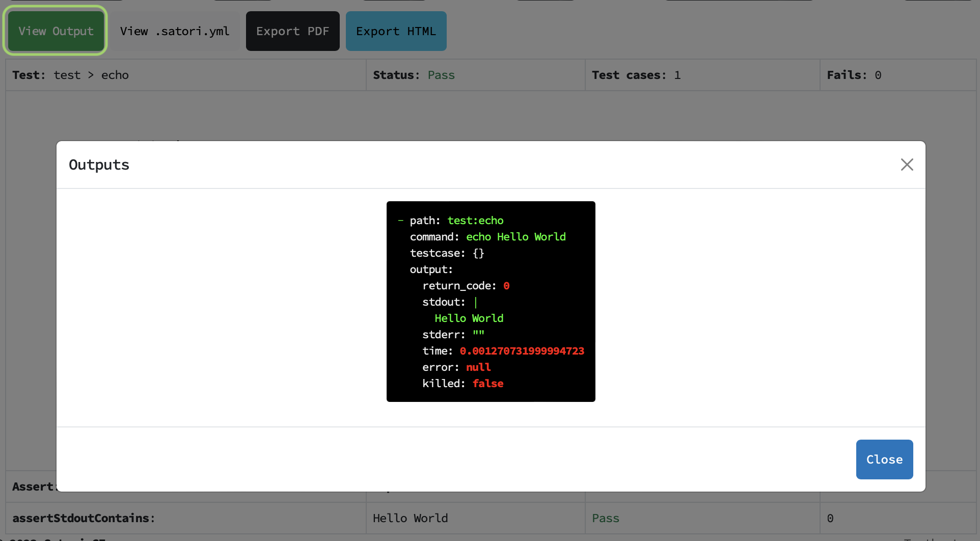Export the report as HTML
Screen dimensions: 980x541
pyautogui.click(x=396, y=31)
